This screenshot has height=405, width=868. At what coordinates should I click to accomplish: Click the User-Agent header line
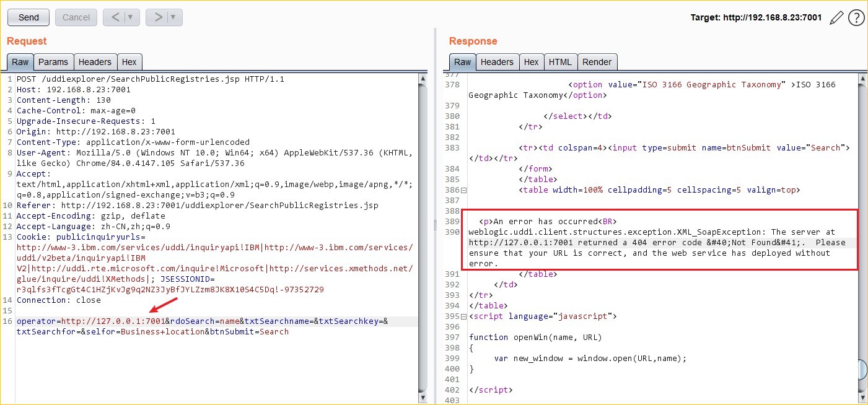click(x=214, y=158)
